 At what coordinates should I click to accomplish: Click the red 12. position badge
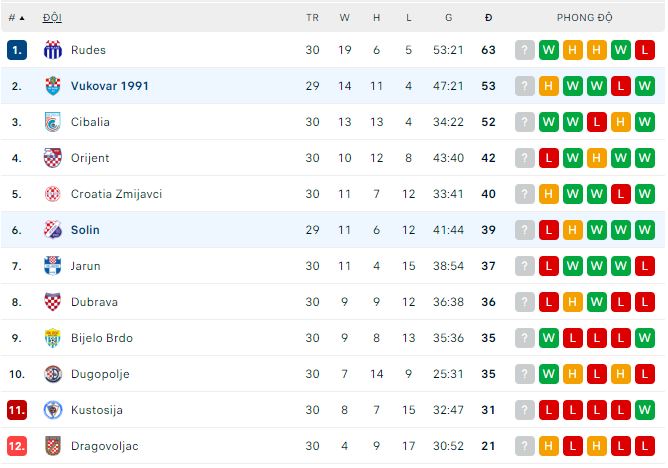pos(17,446)
